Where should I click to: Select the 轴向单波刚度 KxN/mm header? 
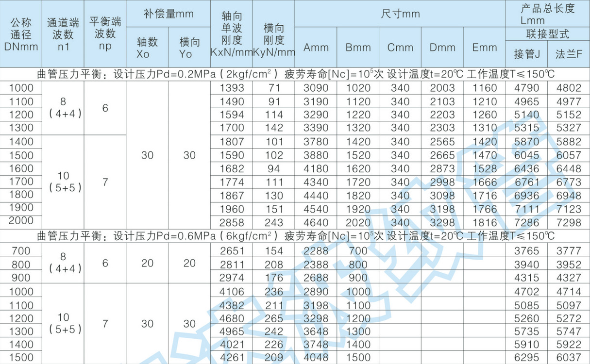[232, 34]
